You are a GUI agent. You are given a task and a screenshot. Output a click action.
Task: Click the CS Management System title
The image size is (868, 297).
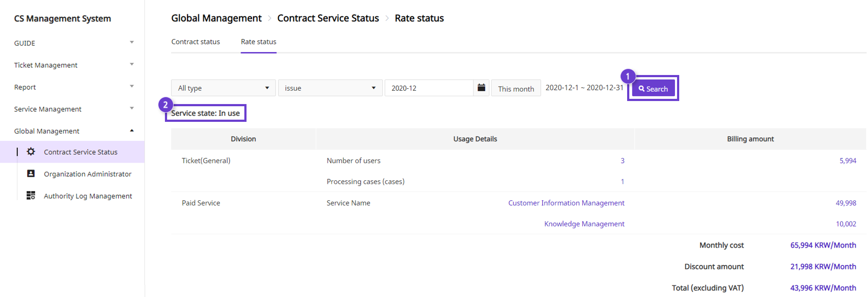(62, 19)
